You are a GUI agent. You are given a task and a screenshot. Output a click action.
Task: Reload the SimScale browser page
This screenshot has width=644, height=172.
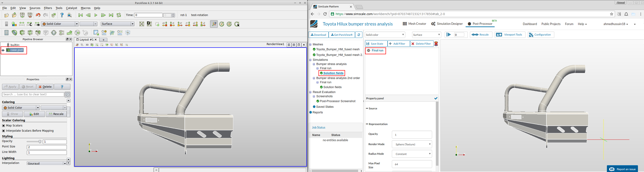coord(325,14)
